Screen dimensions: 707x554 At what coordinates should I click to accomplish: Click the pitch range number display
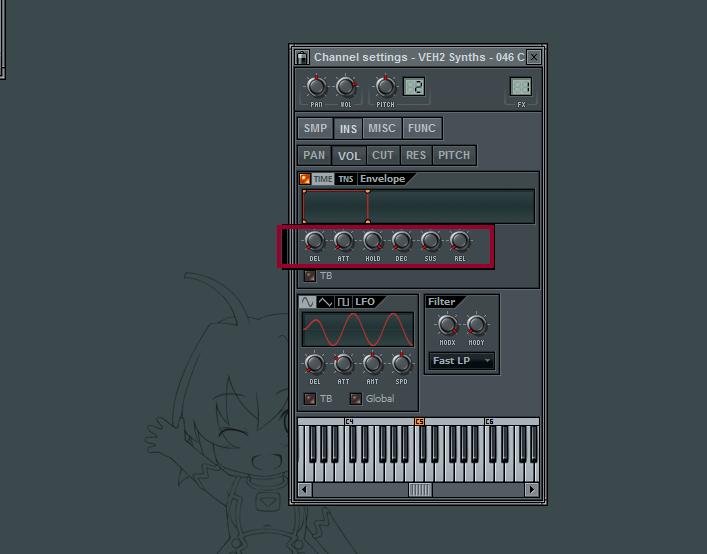[x=414, y=87]
